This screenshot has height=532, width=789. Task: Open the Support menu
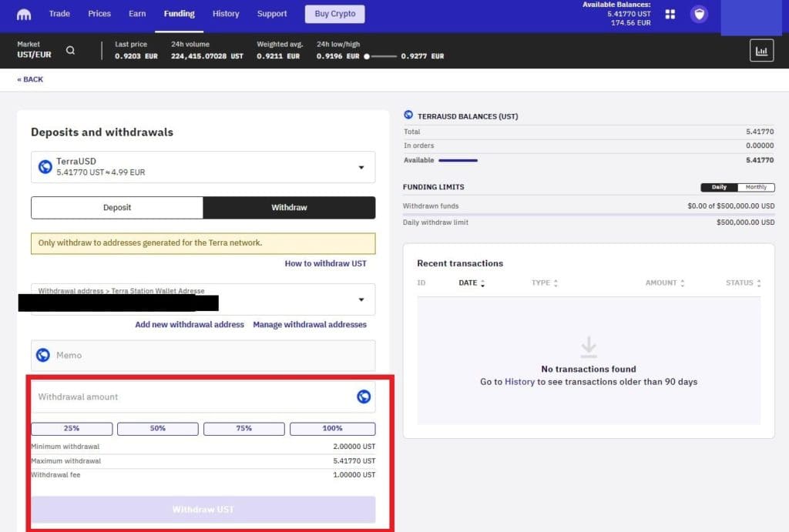[x=272, y=14]
